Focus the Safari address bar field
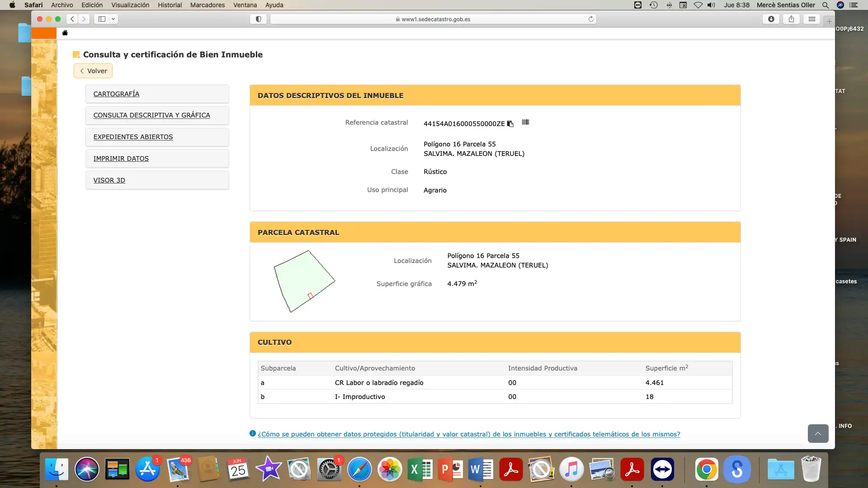Viewport: 868px width, 488px height. 433,19
